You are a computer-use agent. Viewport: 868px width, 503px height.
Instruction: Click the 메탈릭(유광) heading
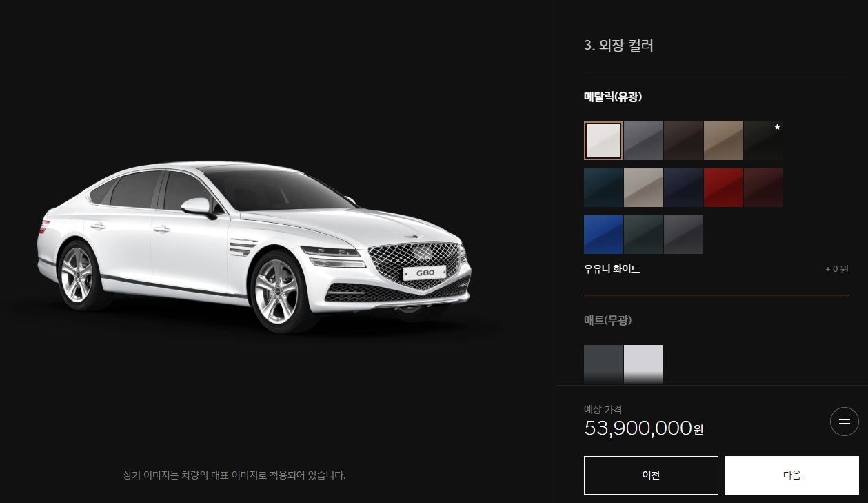[613, 97]
